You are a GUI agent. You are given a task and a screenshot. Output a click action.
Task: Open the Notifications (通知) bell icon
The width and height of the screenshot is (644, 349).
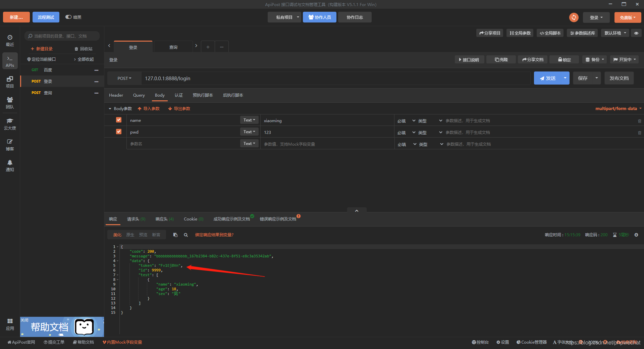tap(10, 165)
